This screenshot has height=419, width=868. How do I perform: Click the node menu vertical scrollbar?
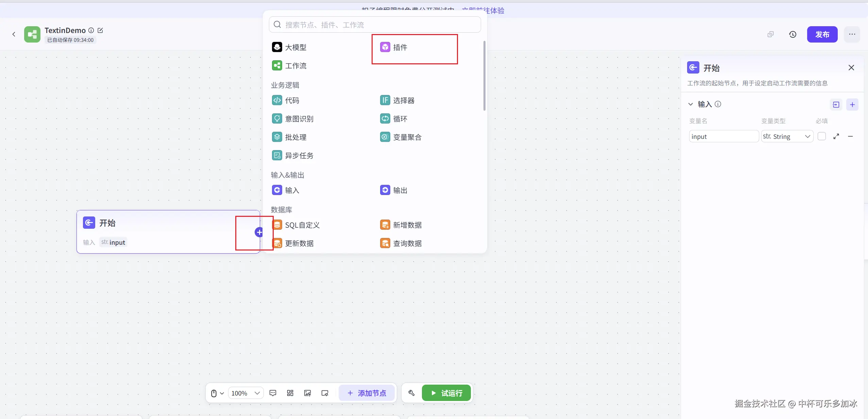484,76
